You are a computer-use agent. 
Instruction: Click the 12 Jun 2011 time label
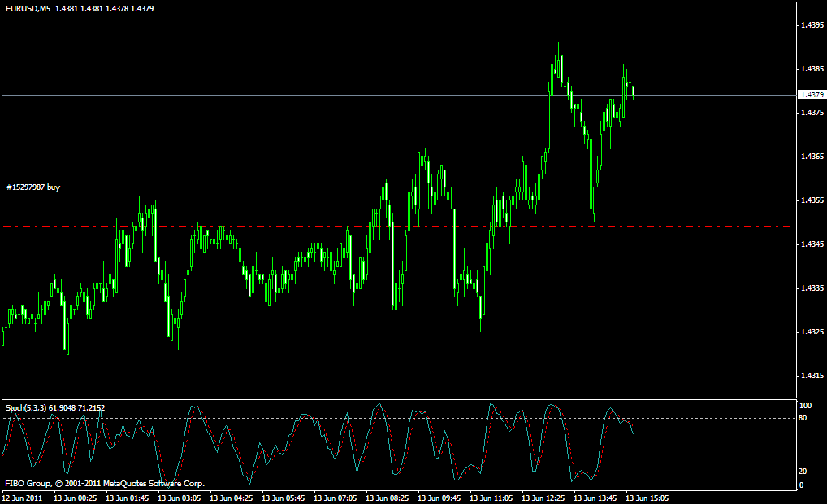coord(21,498)
